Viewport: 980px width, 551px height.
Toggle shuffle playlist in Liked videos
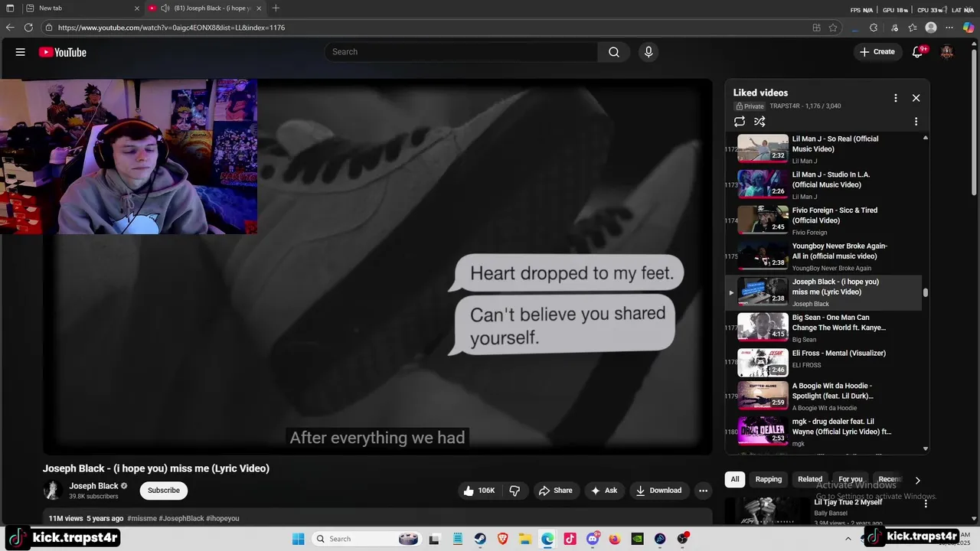[x=759, y=122]
